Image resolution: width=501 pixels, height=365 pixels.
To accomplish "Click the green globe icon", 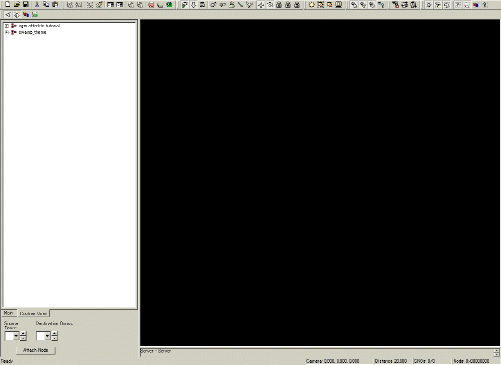I will coord(169,5).
